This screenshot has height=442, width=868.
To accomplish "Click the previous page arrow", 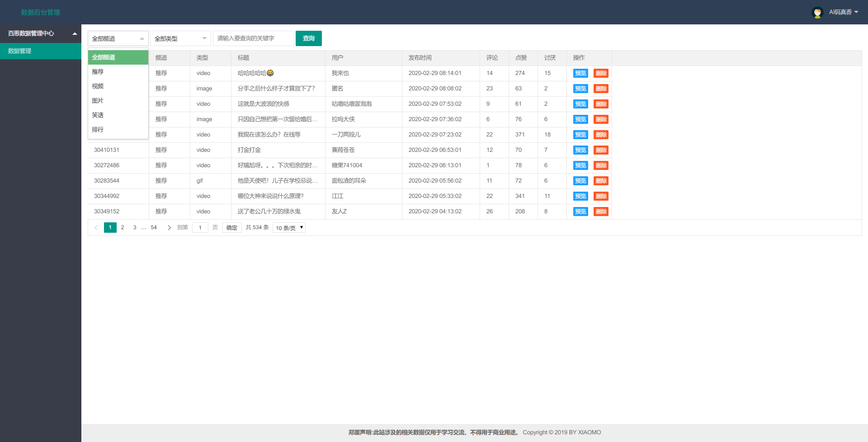I will (x=96, y=228).
